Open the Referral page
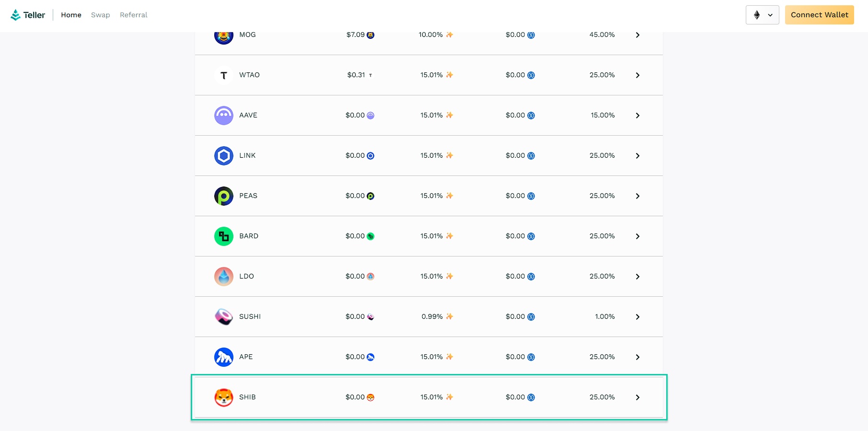Image resolution: width=868 pixels, height=431 pixels. (x=133, y=15)
